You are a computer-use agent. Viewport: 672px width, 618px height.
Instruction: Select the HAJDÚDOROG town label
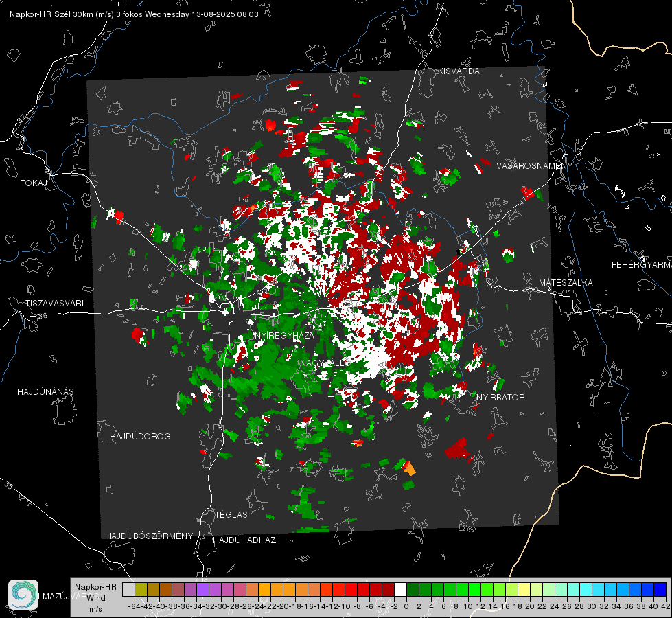pyautogui.click(x=140, y=437)
